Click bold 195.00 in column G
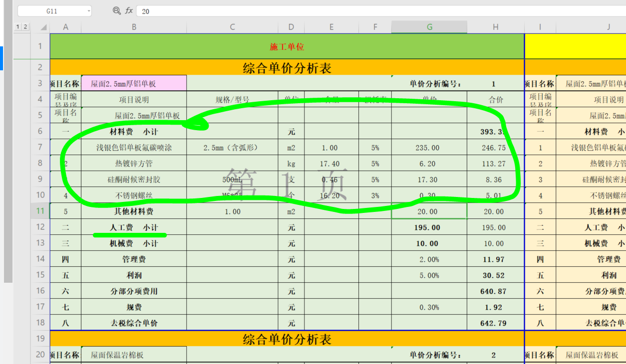626x364 pixels. (x=429, y=227)
